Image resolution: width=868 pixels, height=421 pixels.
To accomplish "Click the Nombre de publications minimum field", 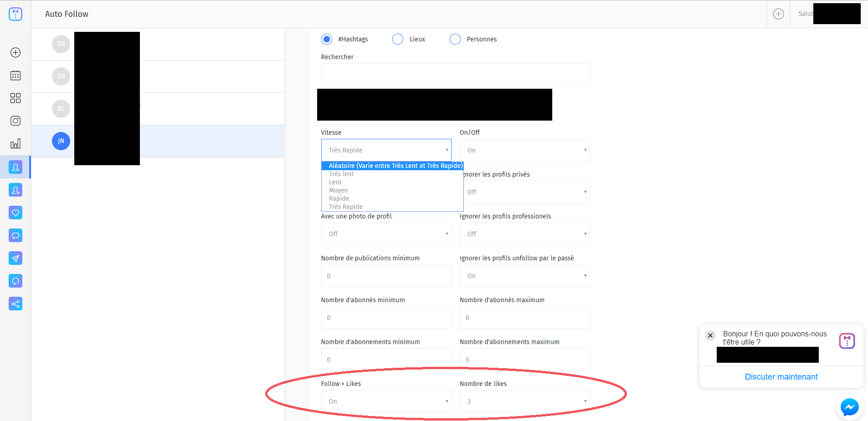I will [x=386, y=276].
